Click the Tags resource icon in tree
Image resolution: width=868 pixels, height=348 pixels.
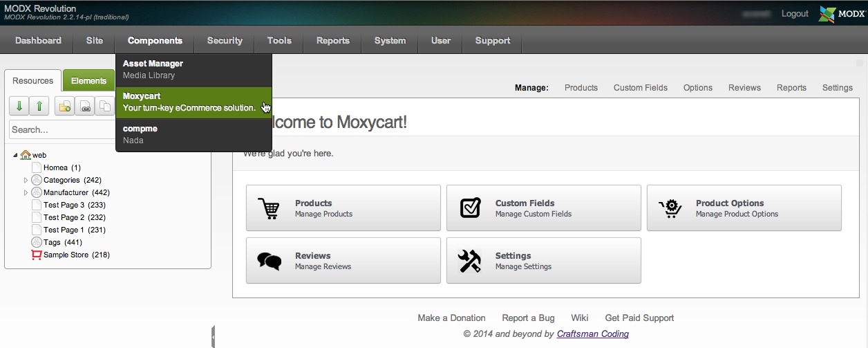[x=37, y=242]
